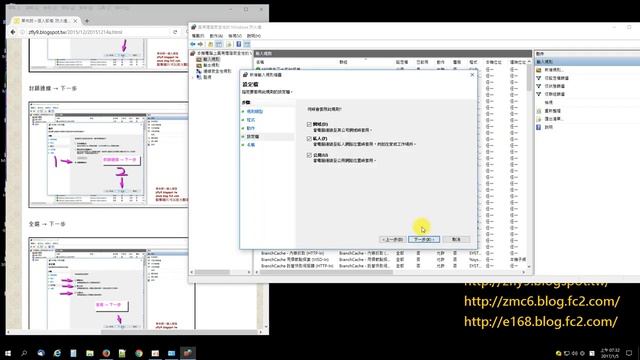Click New Rule (新增規則) in Actions pane
The image size is (640, 360).
pyautogui.click(x=553, y=70)
